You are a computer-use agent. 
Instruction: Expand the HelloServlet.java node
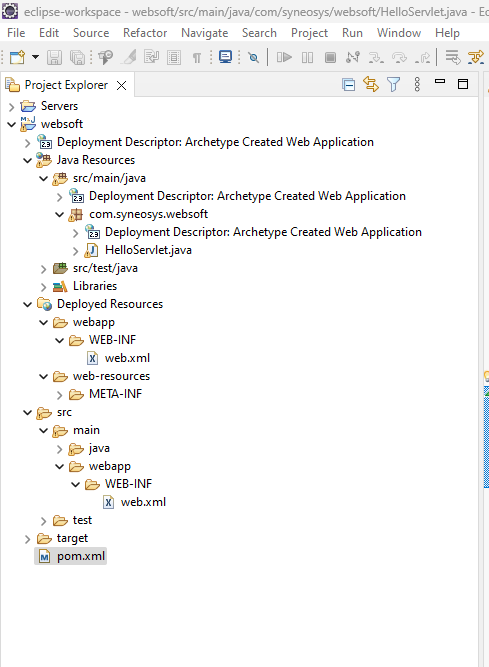[x=76, y=251]
